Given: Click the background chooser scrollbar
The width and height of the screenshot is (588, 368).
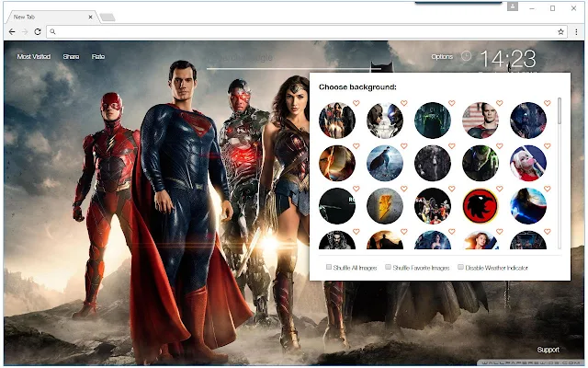Looking at the screenshot, I should click(560, 111).
